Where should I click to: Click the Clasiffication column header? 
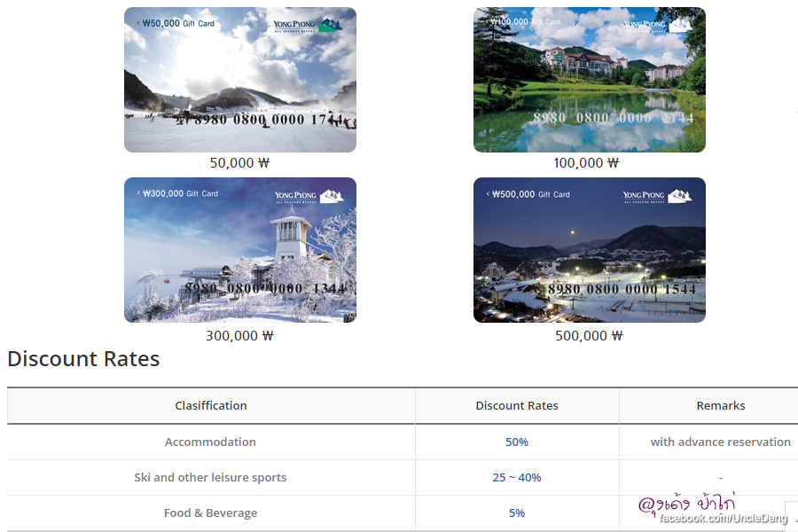pos(211,406)
